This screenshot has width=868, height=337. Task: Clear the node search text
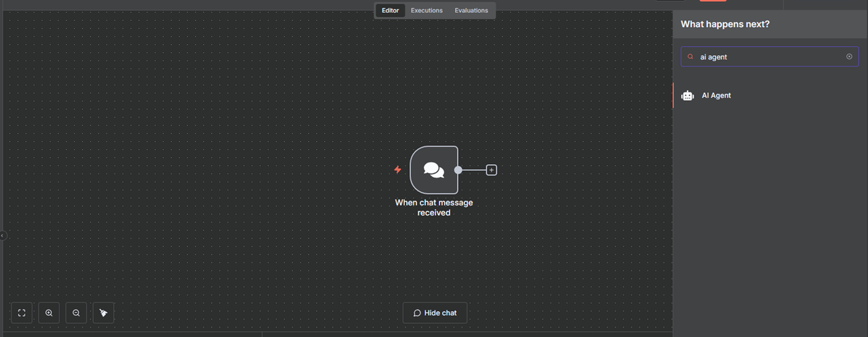pyautogui.click(x=849, y=57)
